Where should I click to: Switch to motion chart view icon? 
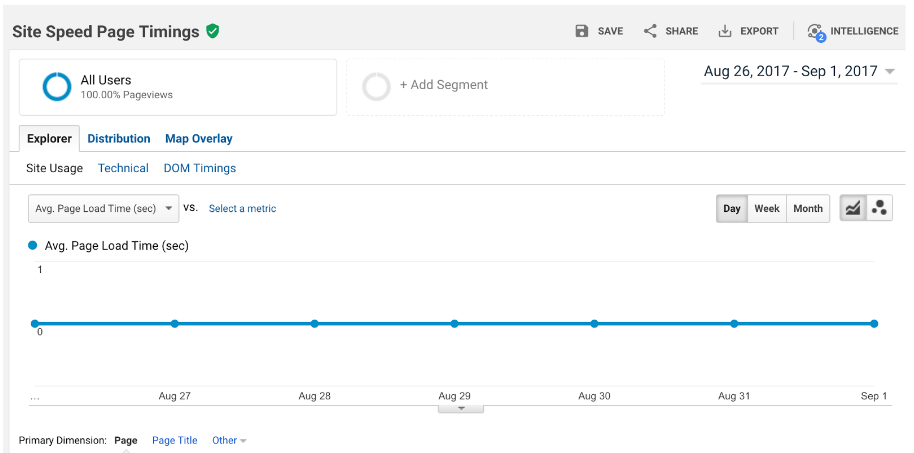[x=879, y=208]
